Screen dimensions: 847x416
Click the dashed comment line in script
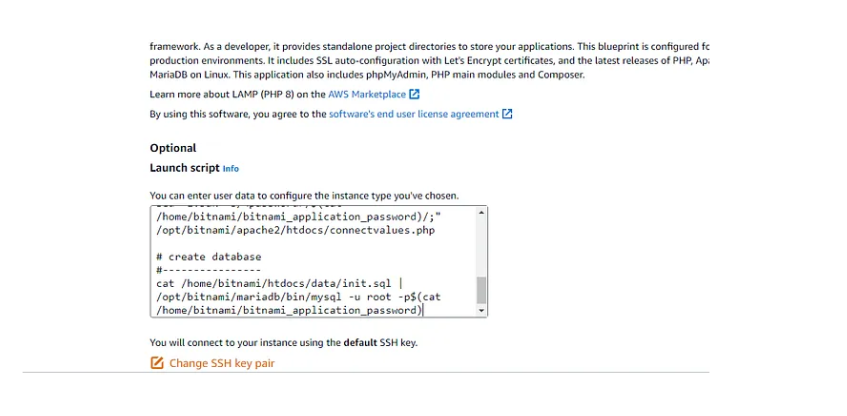pos(209,270)
